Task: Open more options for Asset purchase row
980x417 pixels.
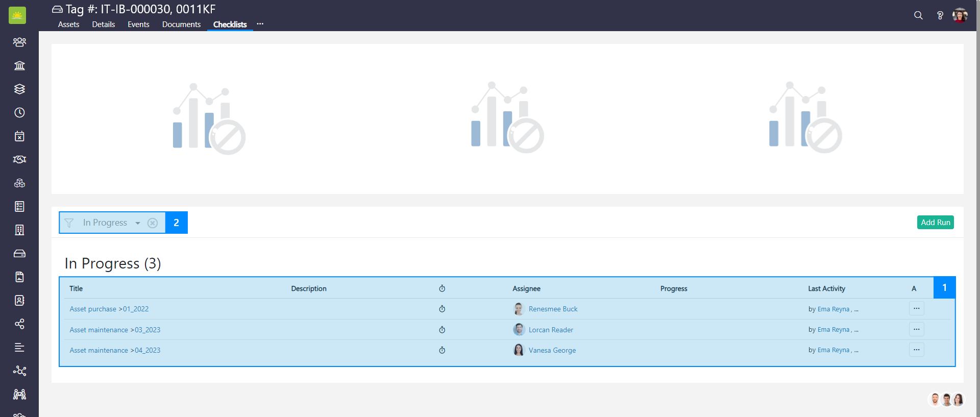Action: pyautogui.click(x=916, y=308)
